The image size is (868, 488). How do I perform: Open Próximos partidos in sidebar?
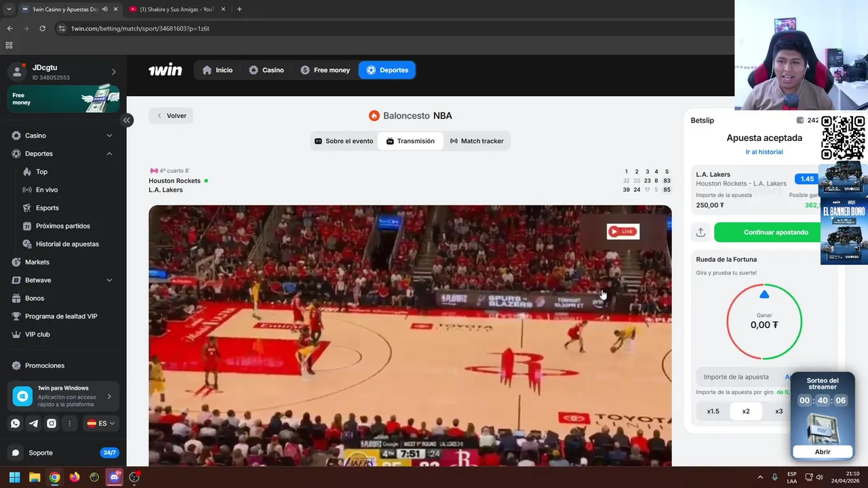pyautogui.click(x=63, y=226)
